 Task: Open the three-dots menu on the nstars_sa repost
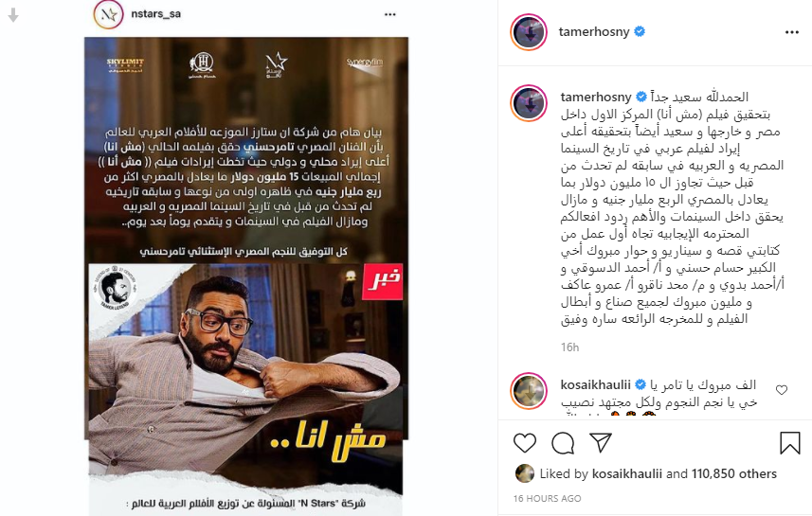click(x=390, y=14)
